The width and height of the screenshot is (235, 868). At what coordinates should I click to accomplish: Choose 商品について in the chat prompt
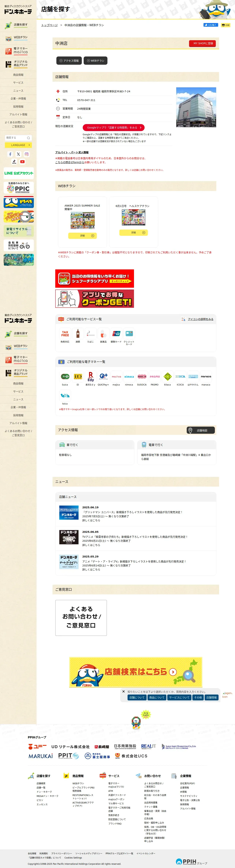pyautogui.click(x=157, y=697)
